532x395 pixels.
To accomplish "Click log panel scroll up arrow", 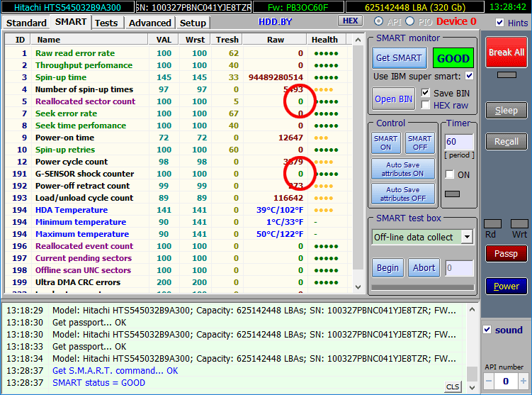I will point(472,309).
